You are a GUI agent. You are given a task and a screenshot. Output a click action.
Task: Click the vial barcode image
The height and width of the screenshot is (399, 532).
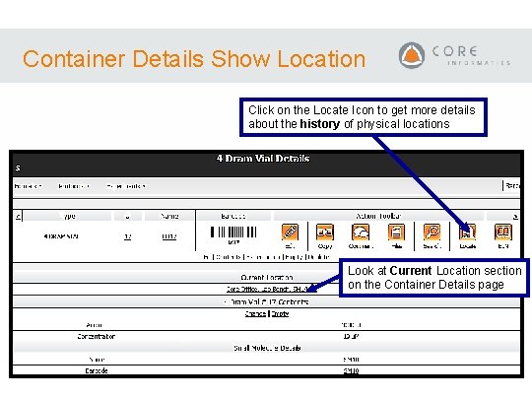pos(233,233)
